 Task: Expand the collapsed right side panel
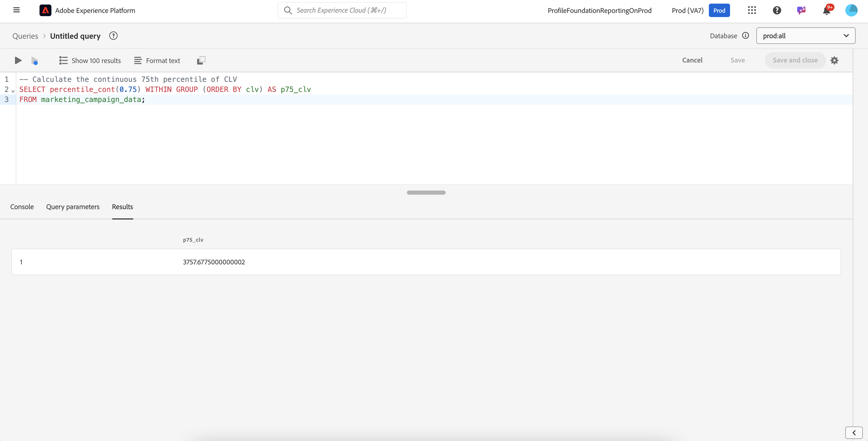coord(854,432)
